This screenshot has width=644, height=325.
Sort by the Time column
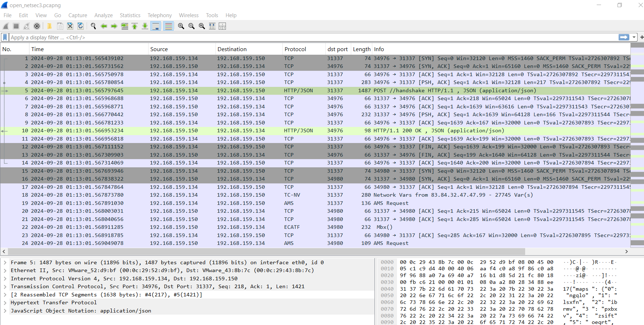(x=89, y=49)
